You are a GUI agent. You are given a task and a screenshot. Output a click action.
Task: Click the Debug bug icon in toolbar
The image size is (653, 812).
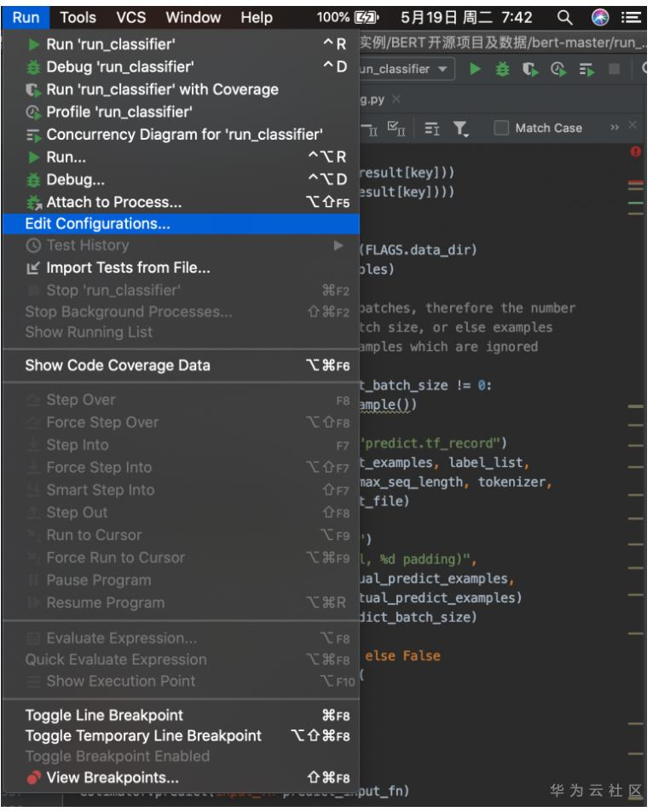click(x=501, y=69)
